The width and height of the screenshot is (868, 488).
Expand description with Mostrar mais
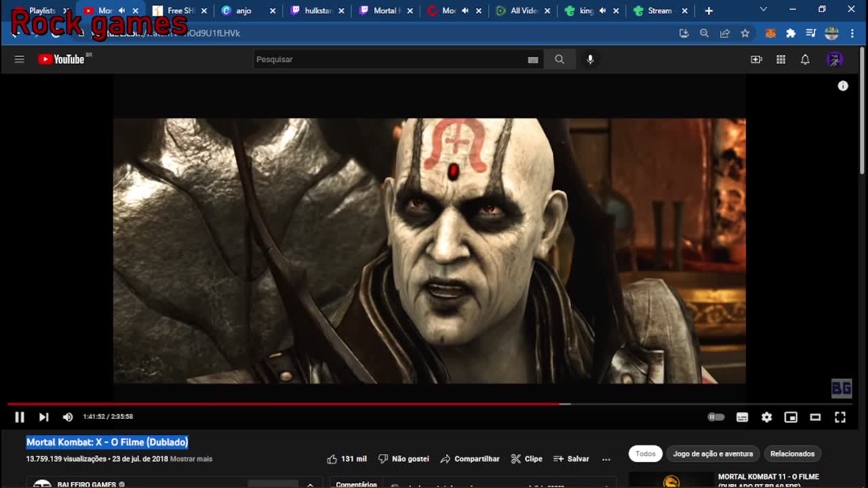(x=191, y=459)
